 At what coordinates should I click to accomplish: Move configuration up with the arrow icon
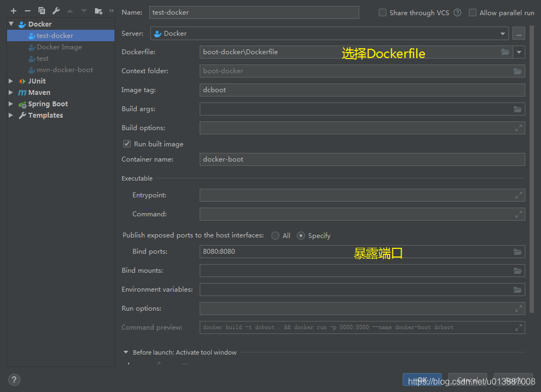pyautogui.click(x=70, y=11)
